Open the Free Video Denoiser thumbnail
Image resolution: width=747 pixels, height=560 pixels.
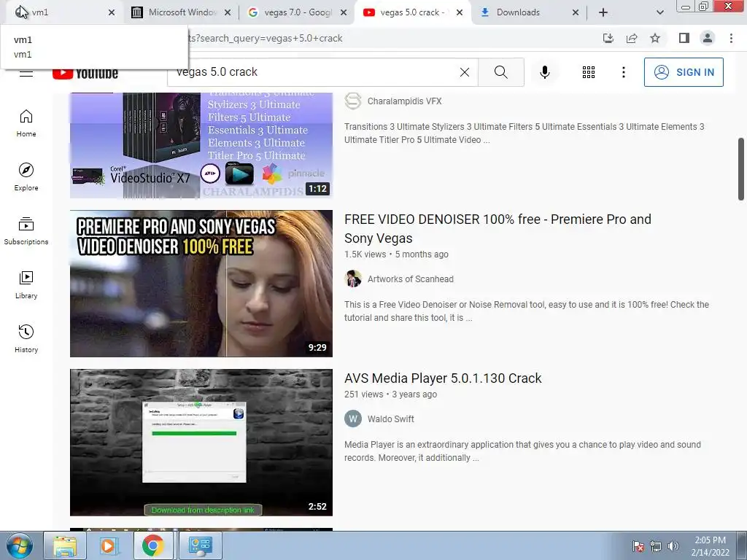201,284
